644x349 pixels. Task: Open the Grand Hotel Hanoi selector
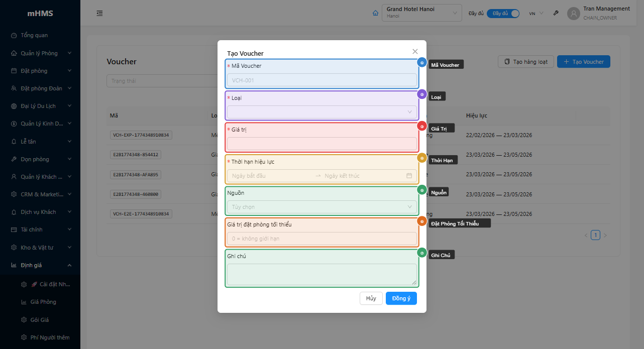coord(421,13)
